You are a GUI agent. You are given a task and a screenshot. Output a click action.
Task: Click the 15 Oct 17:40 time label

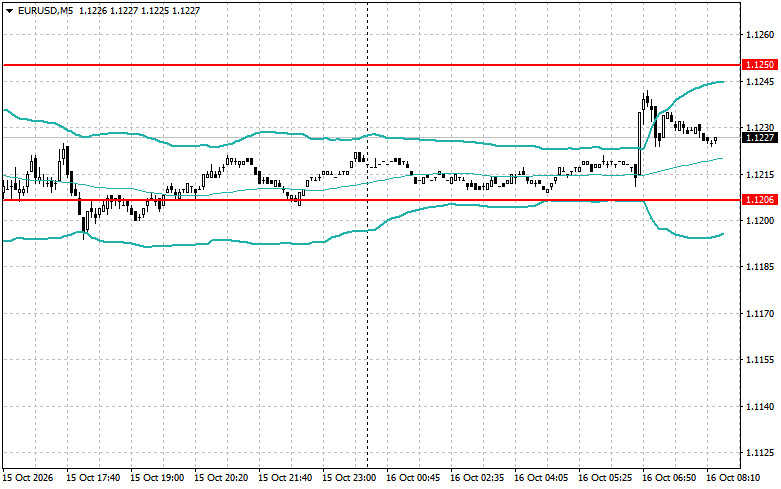93,478
